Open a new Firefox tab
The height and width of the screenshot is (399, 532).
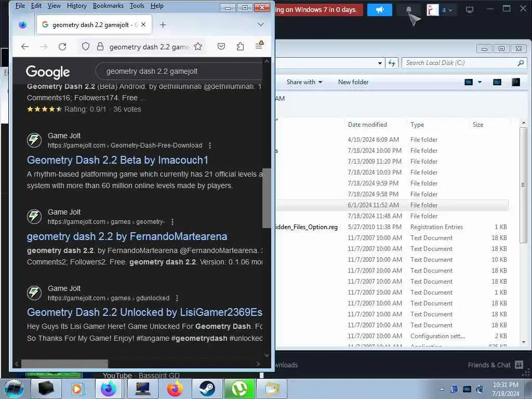[163, 25]
